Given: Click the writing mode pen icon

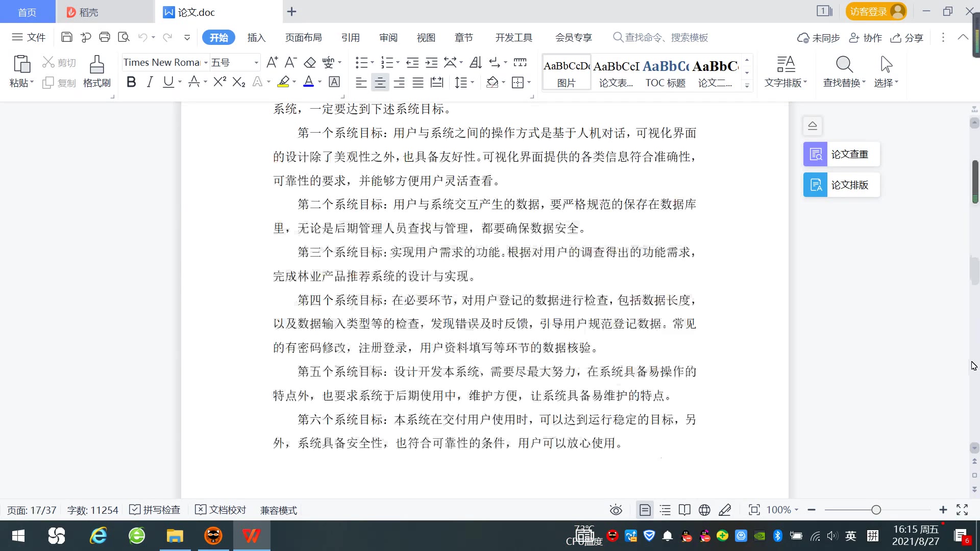Looking at the screenshot, I should 725,510.
